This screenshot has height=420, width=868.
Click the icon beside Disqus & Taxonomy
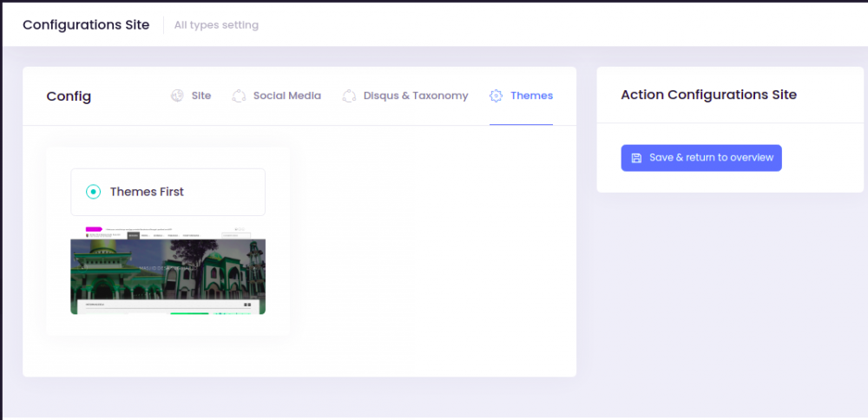(349, 95)
